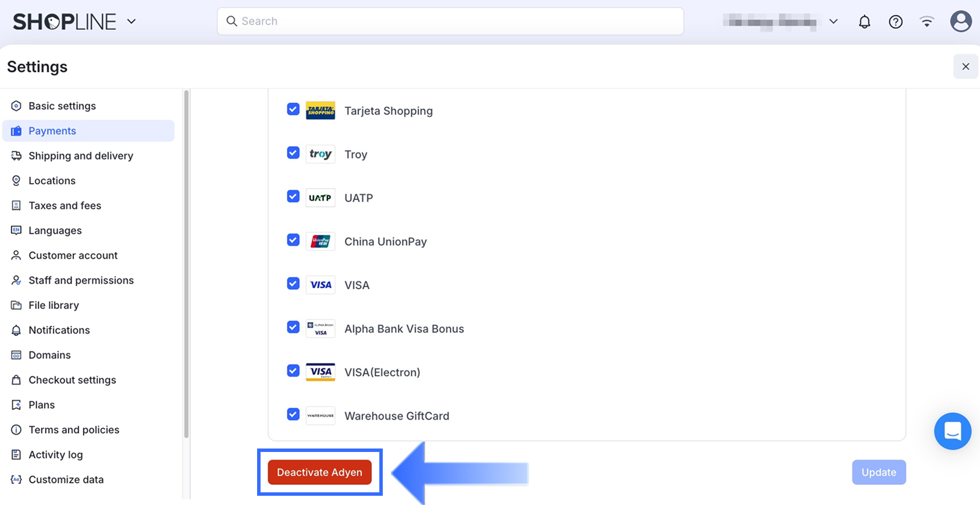The height and width of the screenshot is (505, 980).
Task: Open the live chat bubble
Action: 952,431
